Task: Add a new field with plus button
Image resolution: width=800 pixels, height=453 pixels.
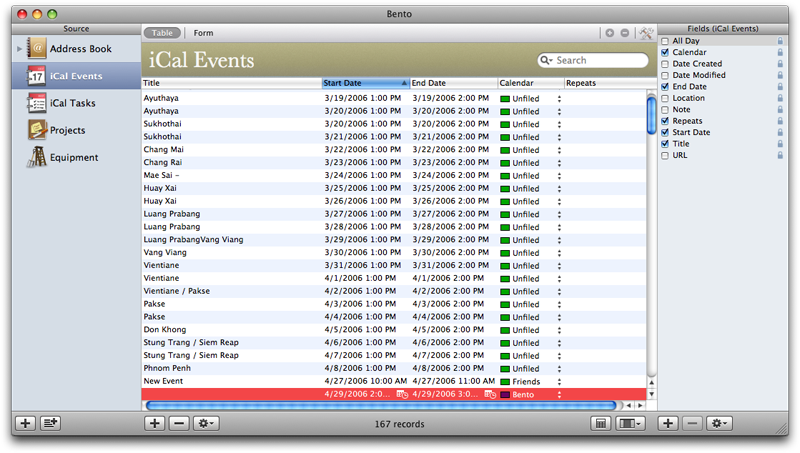Action: (x=668, y=423)
